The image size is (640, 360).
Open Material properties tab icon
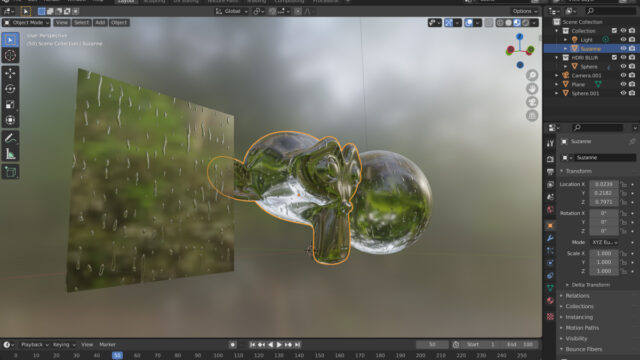[x=550, y=301]
